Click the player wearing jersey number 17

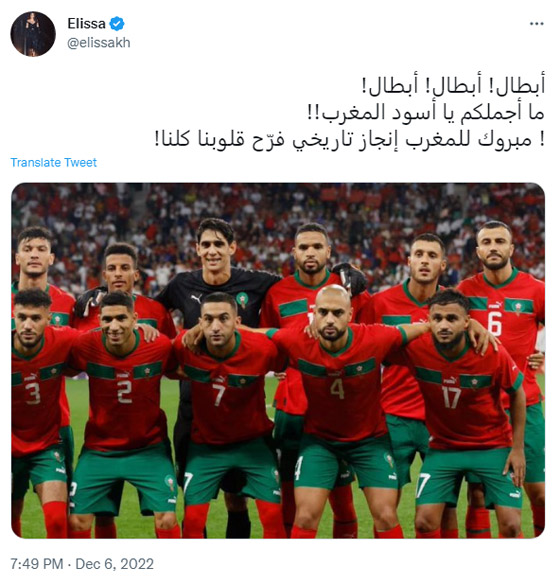pos(463,410)
